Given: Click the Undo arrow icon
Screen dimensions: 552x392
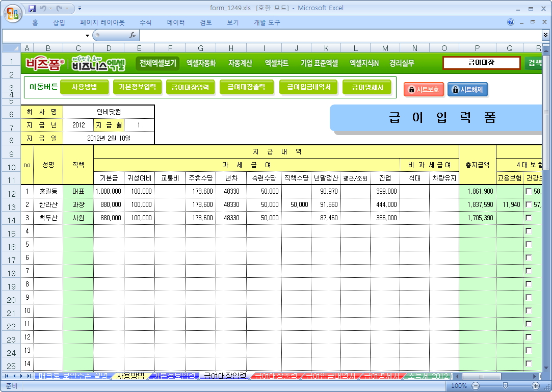Looking at the screenshot, I should (43, 9).
